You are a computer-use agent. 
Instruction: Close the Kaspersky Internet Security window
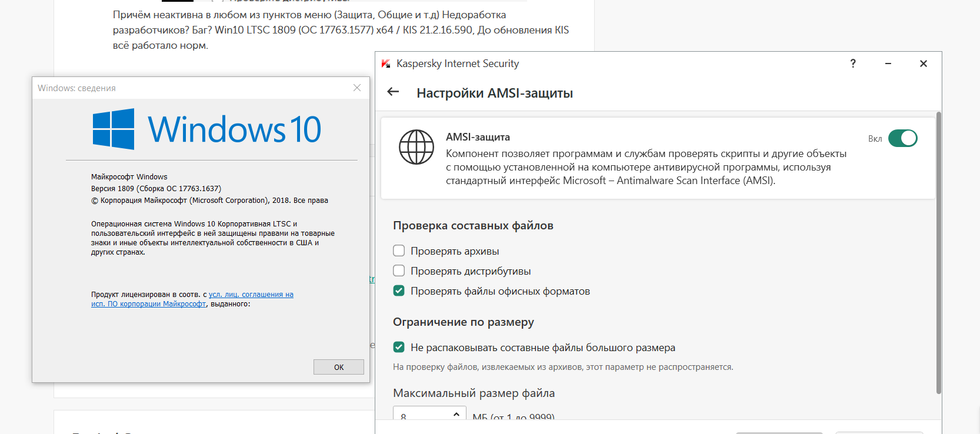(924, 64)
